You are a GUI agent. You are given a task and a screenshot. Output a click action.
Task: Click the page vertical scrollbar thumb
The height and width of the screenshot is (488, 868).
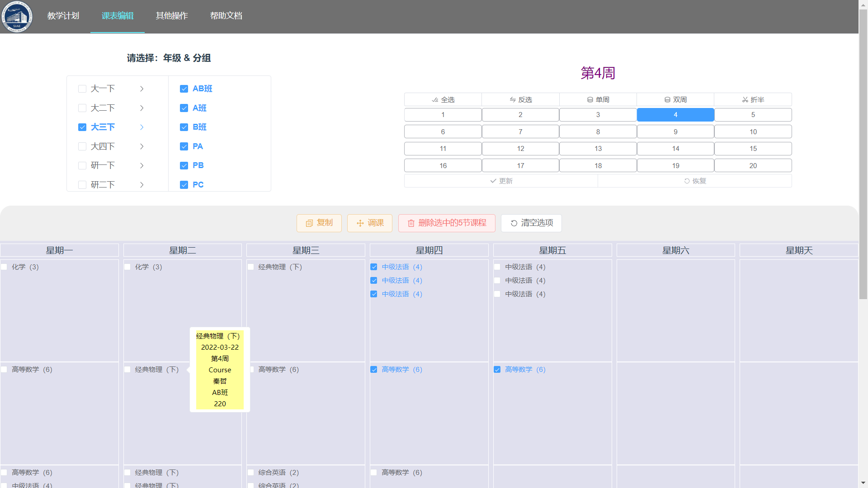tap(863, 154)
